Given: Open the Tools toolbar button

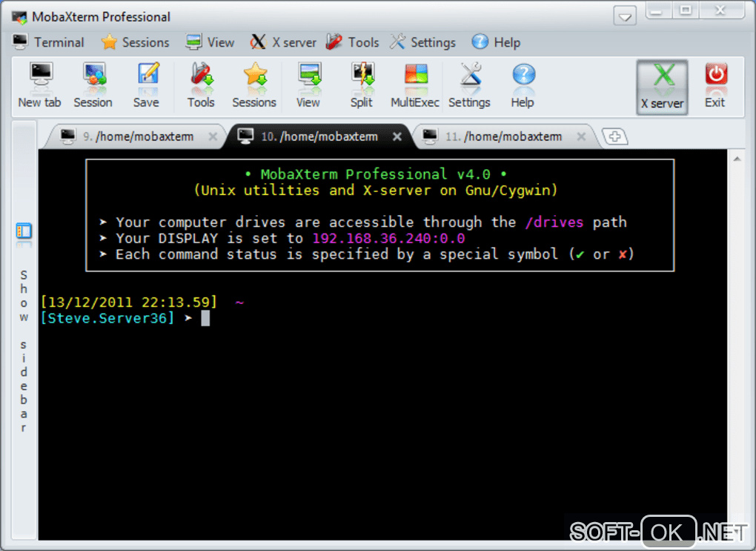Looking at the screenshot, I should (x=201, y=85).
